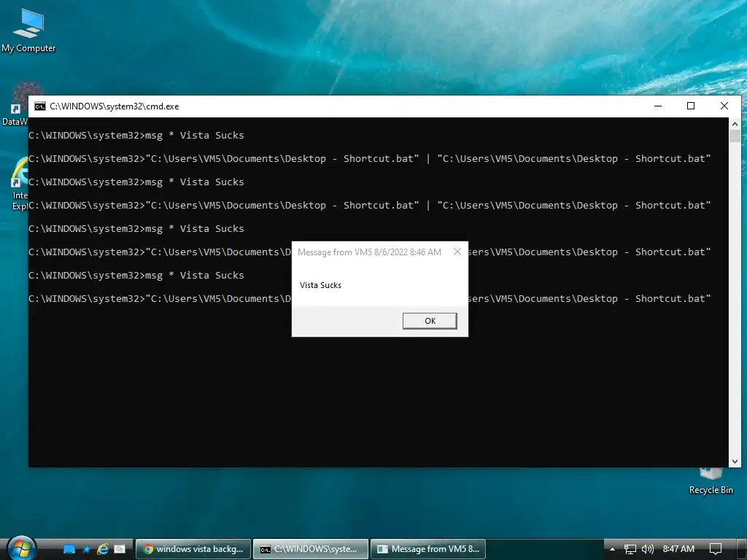Switch to Message from VM5 taskbar button

[x=427, y=549]
